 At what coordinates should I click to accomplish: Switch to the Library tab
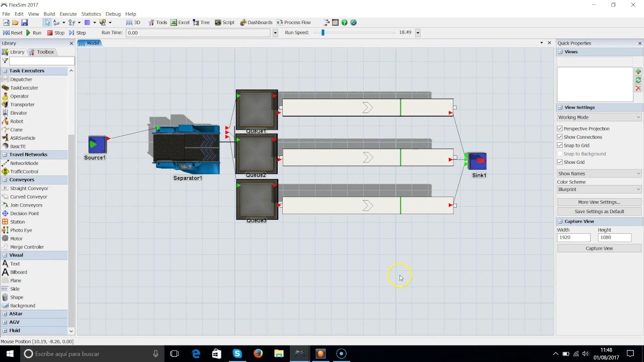[14, 52]
